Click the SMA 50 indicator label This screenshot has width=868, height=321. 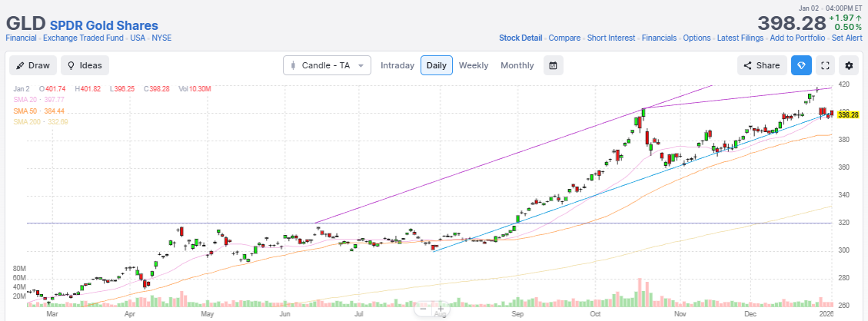tap(38, 111)
